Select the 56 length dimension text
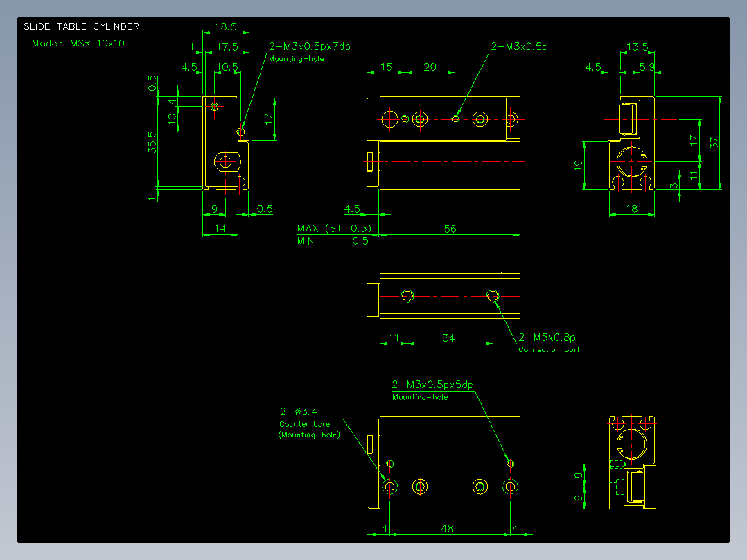The width and height of the screenshot is (747, 560). [450, 229]
